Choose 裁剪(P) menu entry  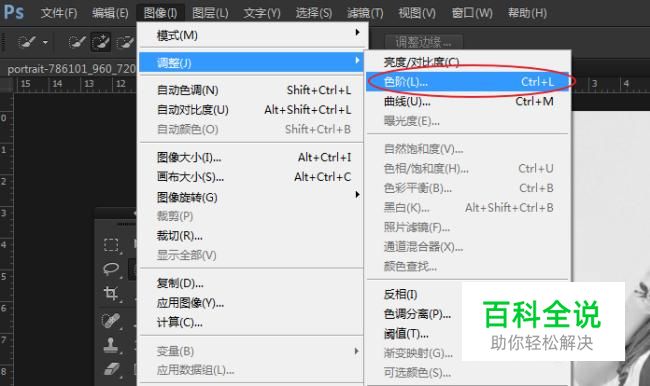[x=251, y=216]
